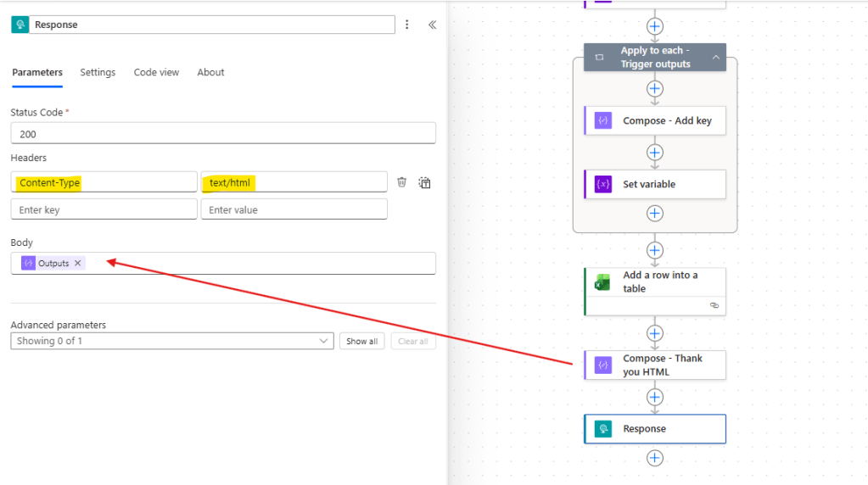Click the empty Enter key field

point(104,209)
